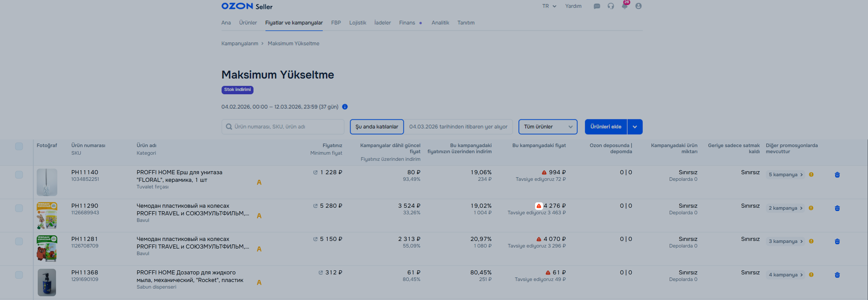Follow the Kampanyalarım breadcrumb link
Screen dimensions: 868x300
point(240,44)
